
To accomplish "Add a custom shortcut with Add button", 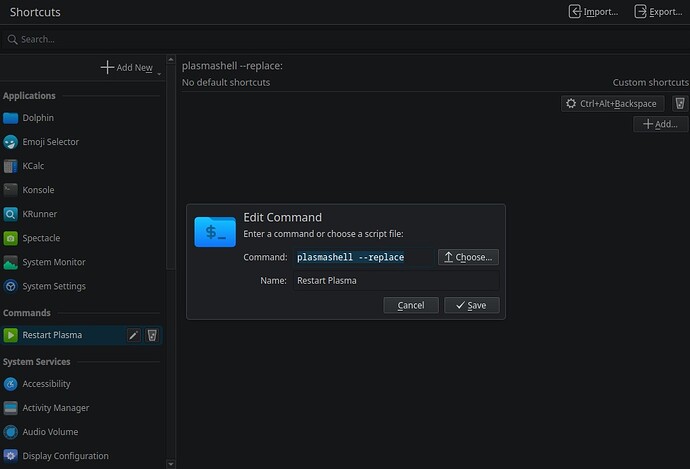I will [x=661, y=124].
